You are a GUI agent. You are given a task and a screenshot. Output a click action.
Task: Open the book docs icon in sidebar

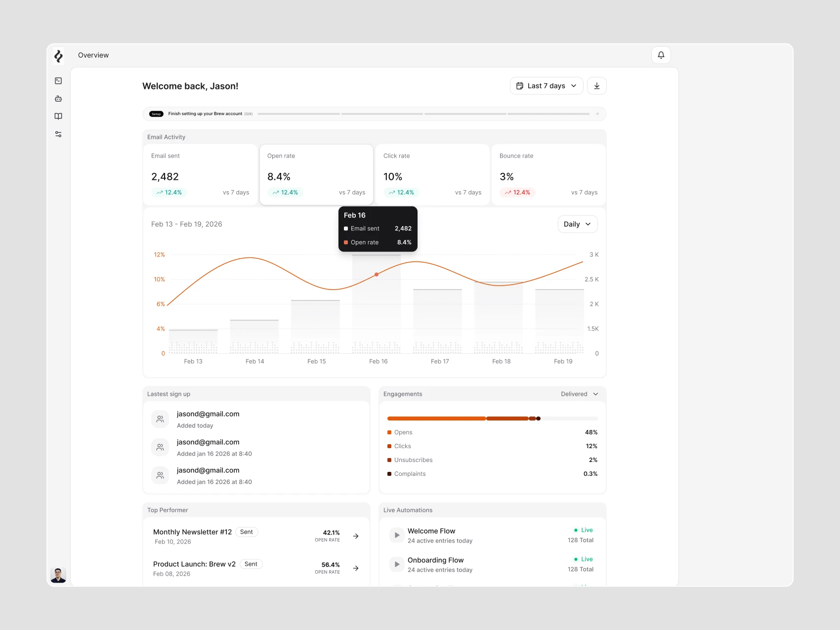click(x=58, y=116)
